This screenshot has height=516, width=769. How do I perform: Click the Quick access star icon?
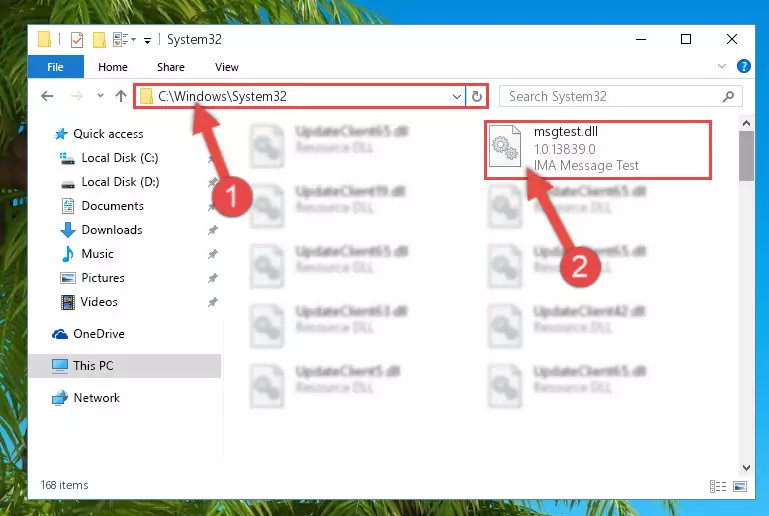(x=61, y=134)
